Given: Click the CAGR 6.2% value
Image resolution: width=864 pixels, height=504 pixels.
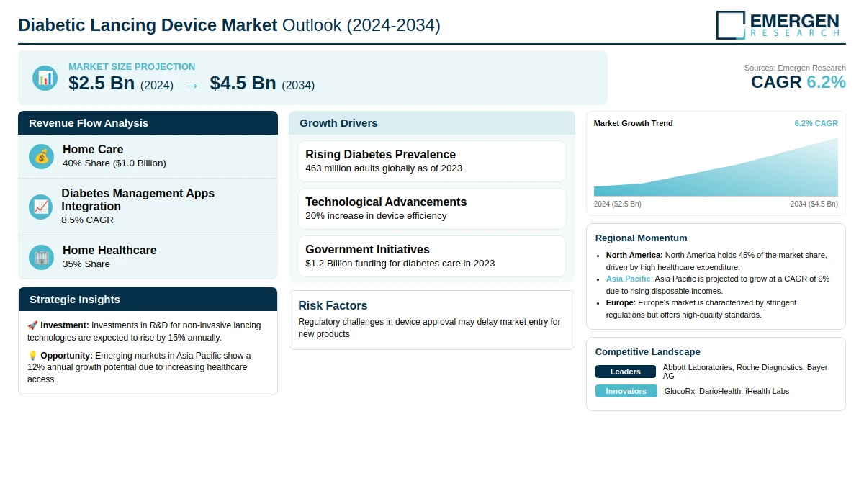Looking at the screenshot, I should (798, 82).
